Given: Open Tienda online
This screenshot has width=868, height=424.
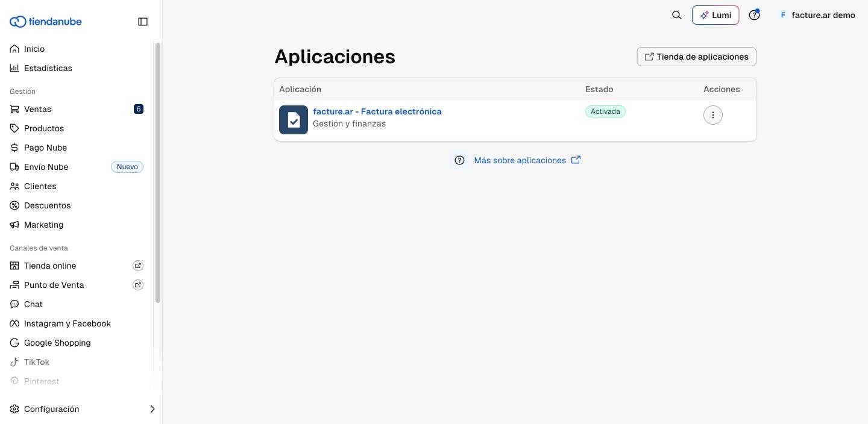Looking at the screenshot, I should pos(50,266).
